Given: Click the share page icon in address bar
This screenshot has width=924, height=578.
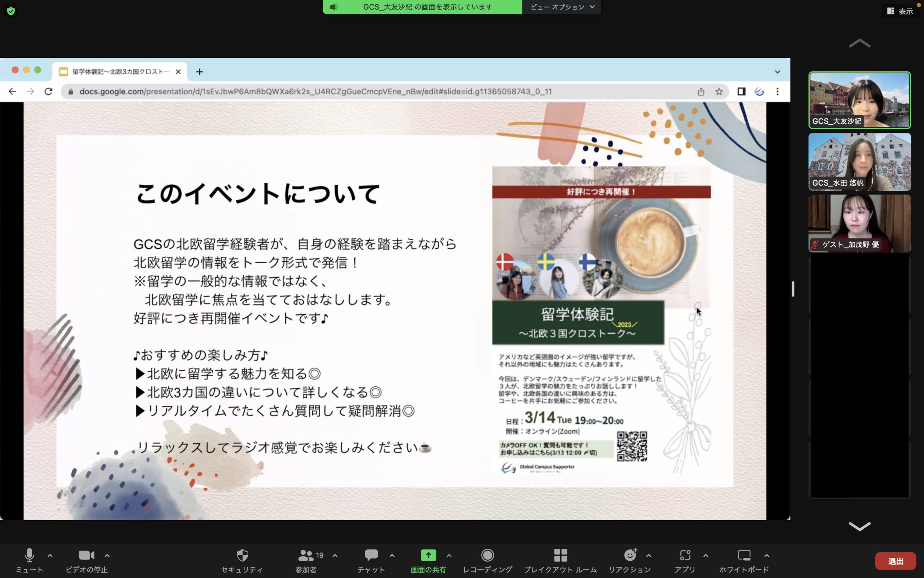Looking at the screenshot, I should coord(701,91).
